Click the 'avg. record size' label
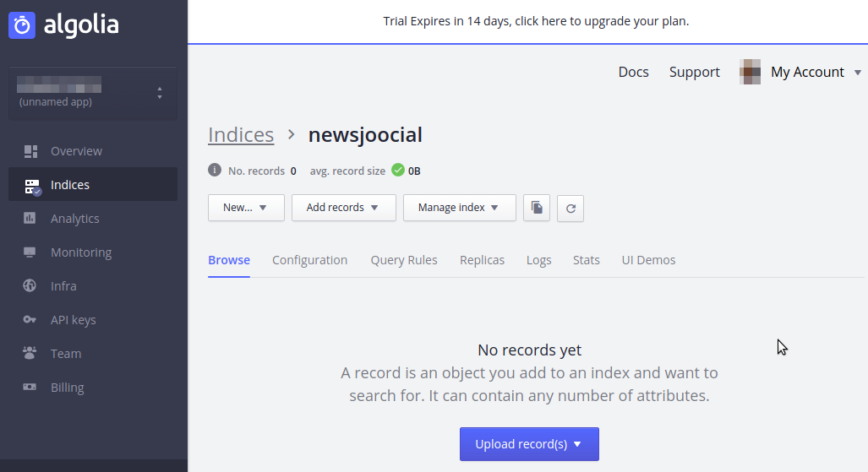The width and height of the screenshot is (868, 472). 347,171
